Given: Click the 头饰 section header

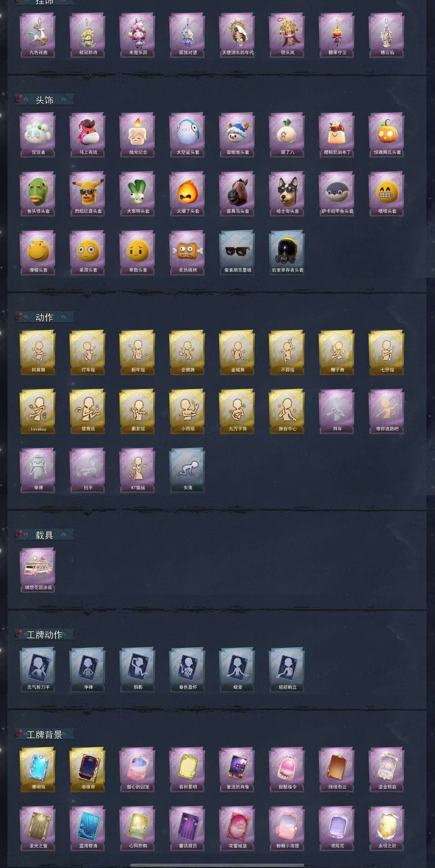Looking at the screenshot, I should point(44,100).
